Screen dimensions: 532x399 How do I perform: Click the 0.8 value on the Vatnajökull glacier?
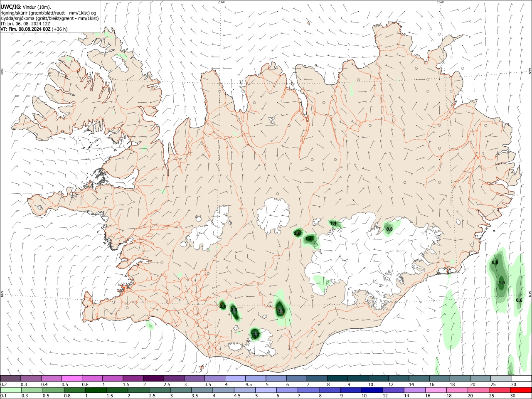tap(389, 229)
